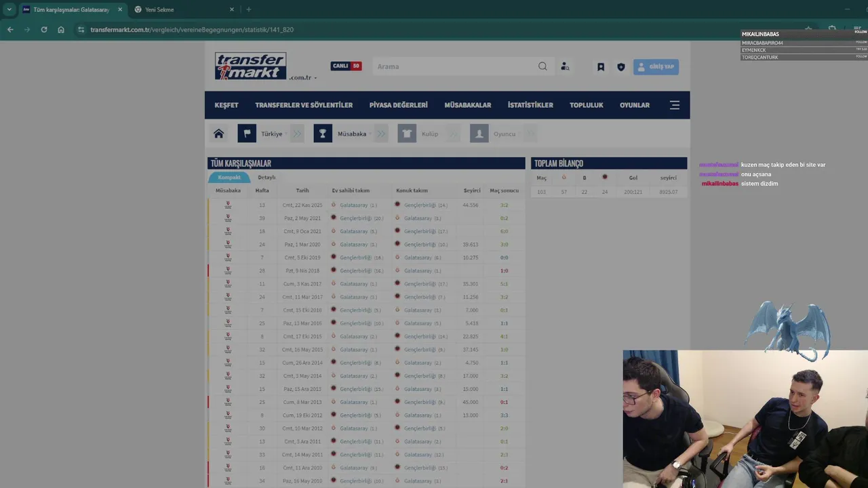868x488 pixels.
Task: Click competition logo in 1 Mar 2020 row
Action: pos(228,244)
